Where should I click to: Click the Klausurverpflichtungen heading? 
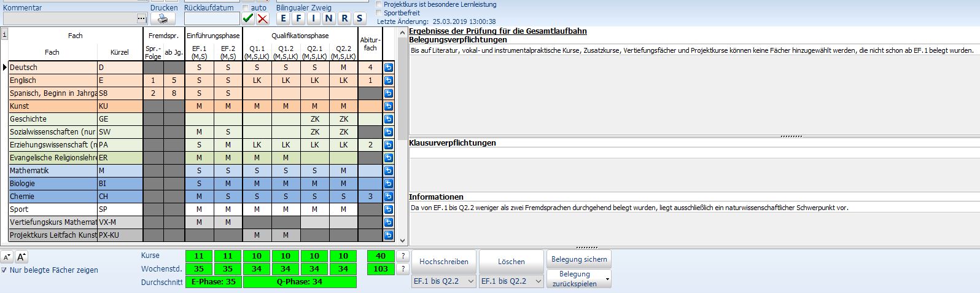click(452, 143)
